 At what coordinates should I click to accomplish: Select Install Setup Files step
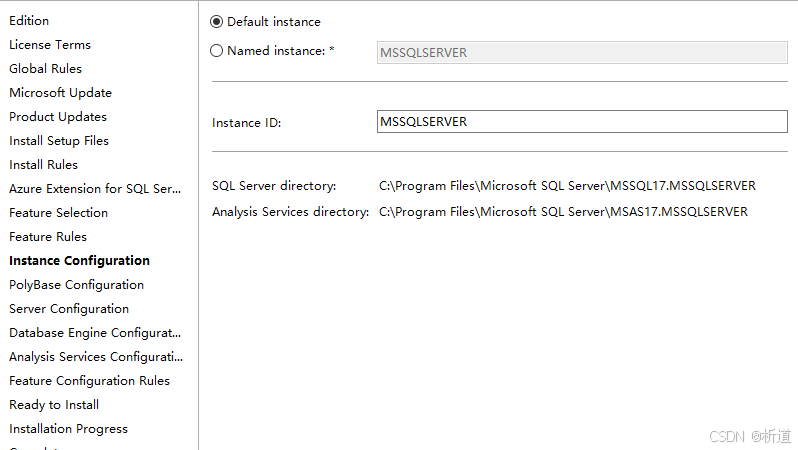pyautogui.click(x=59, y=141)
